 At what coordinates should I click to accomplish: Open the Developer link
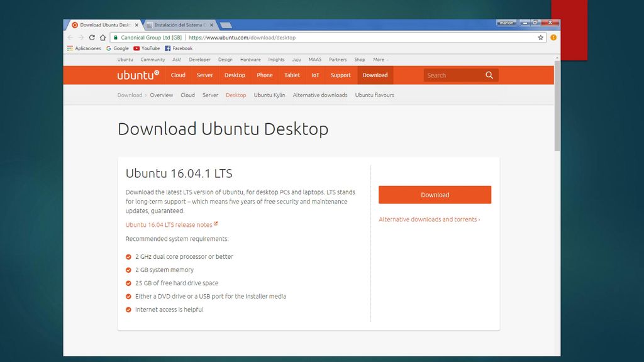click(199, 60)
